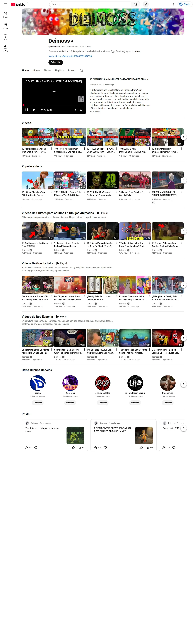The height and width of the screenshot is (644, 195).
Task: Subscribe to elmundoDKBza channel
Action: [x=103, y=403]
